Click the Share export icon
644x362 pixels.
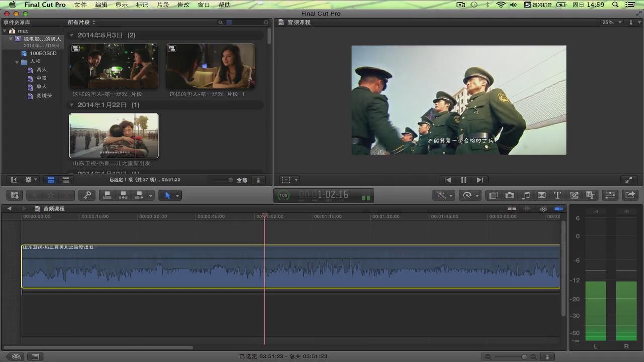pyautogui.click(x=630, y=195)
